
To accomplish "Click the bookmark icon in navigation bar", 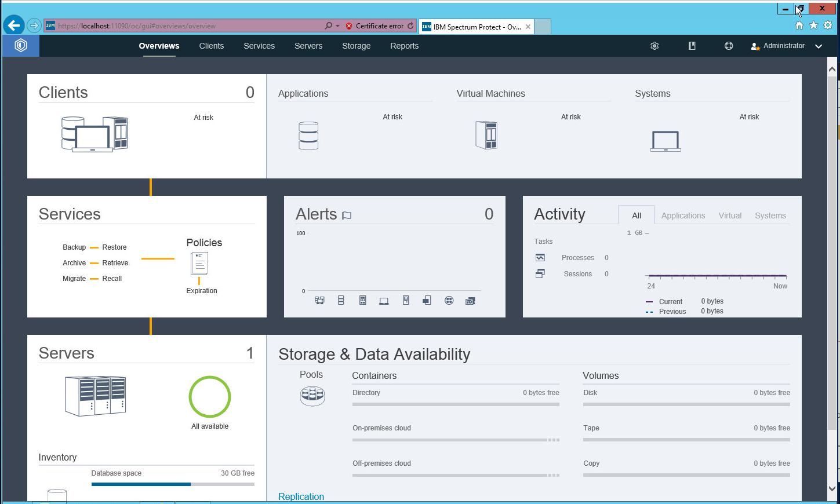I will (x=692, y=46).
